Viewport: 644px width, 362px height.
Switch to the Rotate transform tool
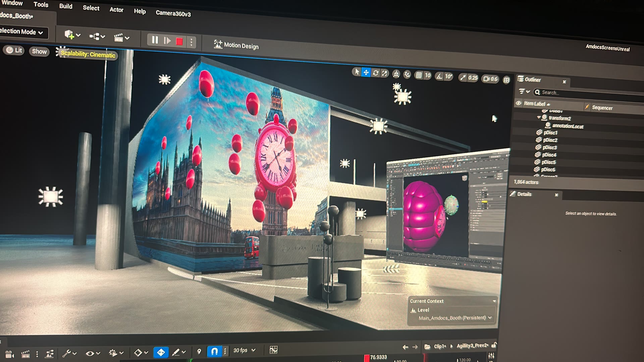pyautogui.click(x=376, y=73)
